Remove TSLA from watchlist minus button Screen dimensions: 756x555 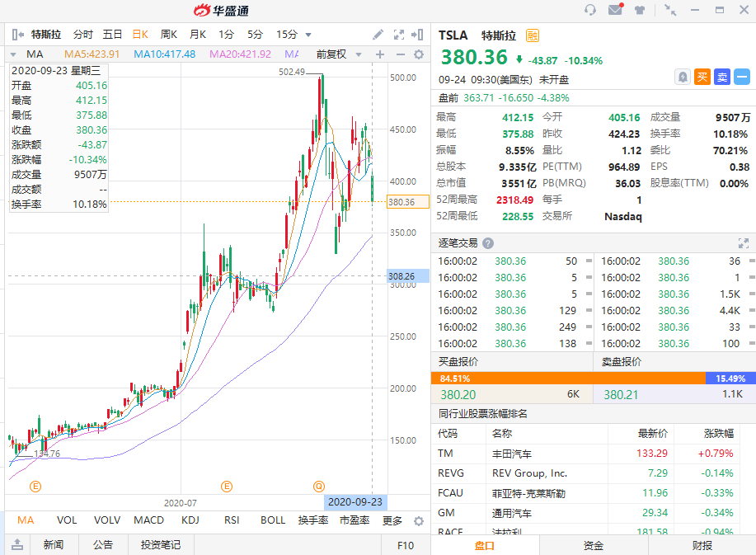click(x=742, y=77)
